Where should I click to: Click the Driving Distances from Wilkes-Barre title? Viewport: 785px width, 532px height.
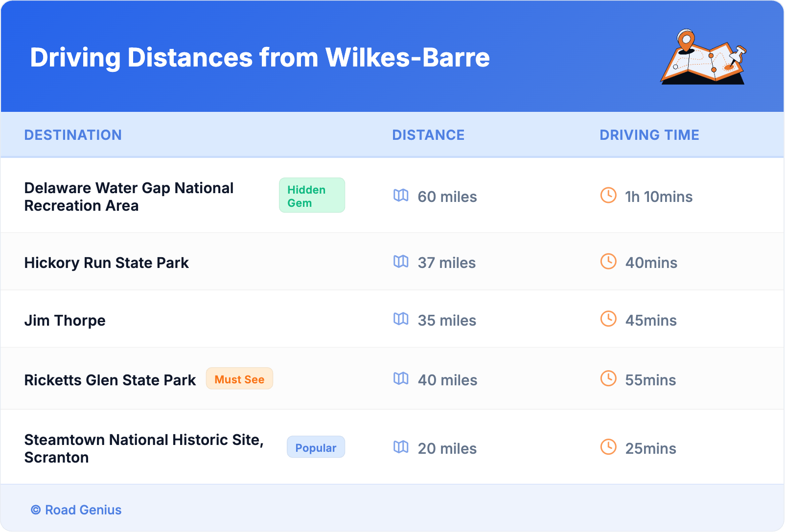(260, 57)
